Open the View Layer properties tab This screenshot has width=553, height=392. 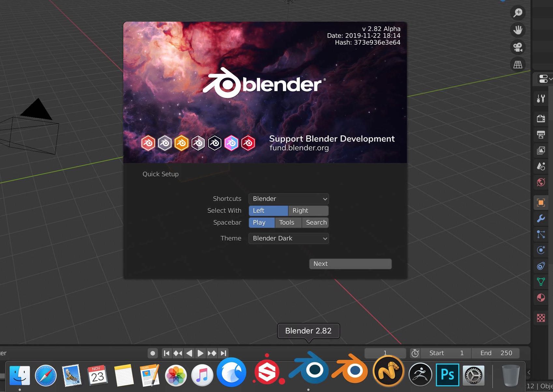point(541,150)
